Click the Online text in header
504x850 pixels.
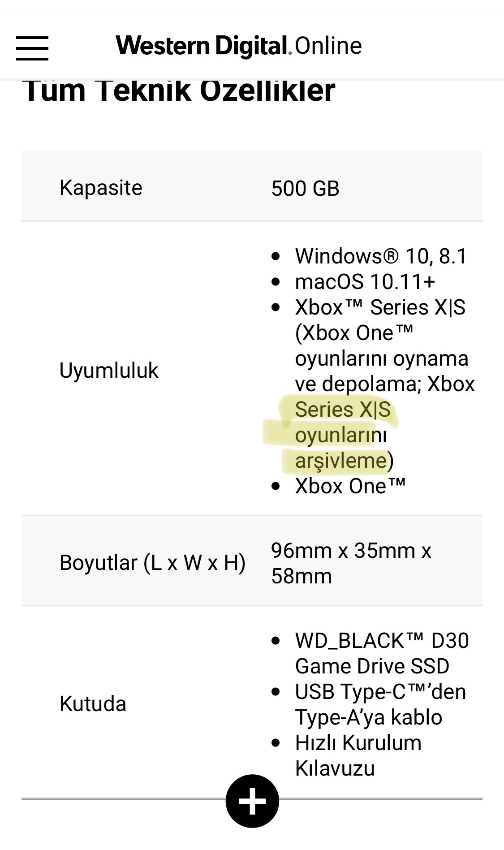328,46
